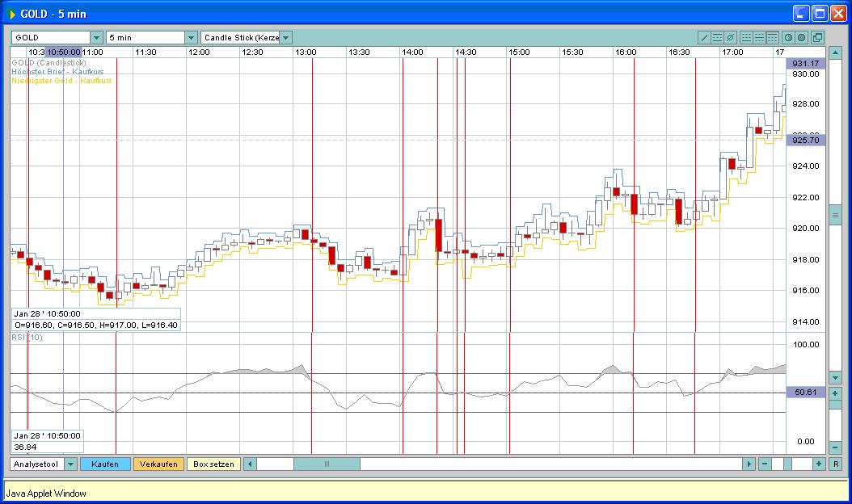Click the time scroll right arrow
This screenshot has width=852, height=504.
click(x=749, y=464)
